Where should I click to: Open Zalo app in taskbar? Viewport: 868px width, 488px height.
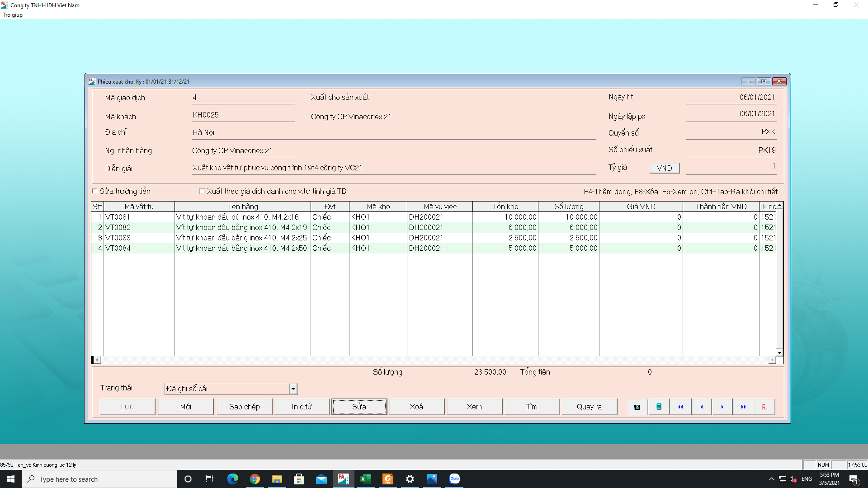454,479
